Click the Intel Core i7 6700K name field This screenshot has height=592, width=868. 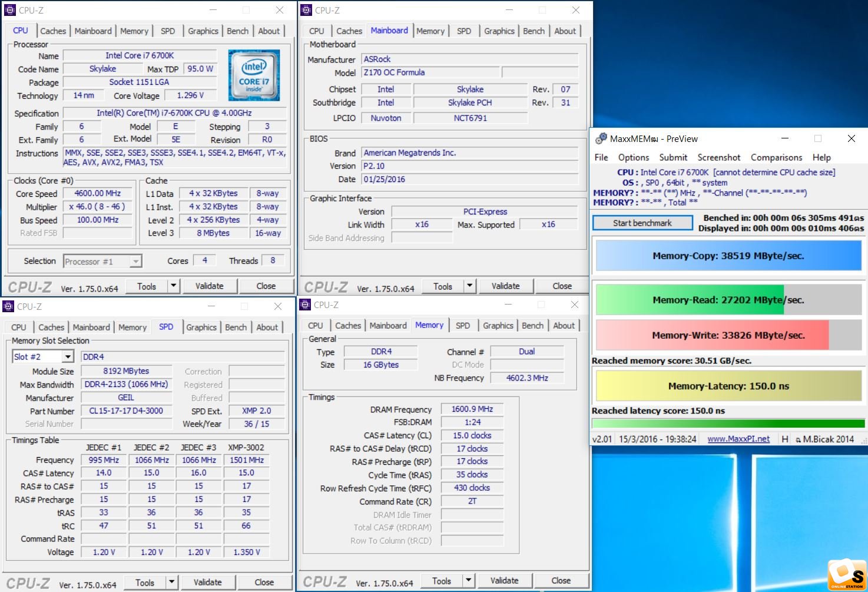point(140,55)
